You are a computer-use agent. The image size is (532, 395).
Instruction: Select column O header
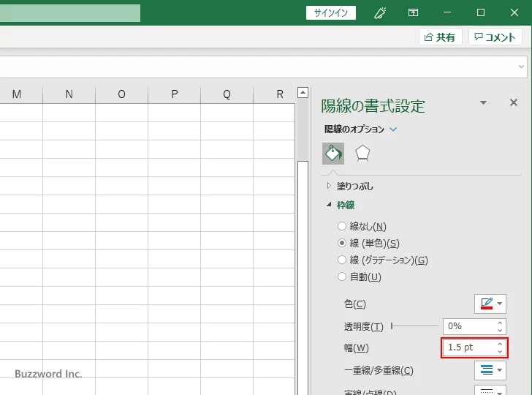click(121, 94)
